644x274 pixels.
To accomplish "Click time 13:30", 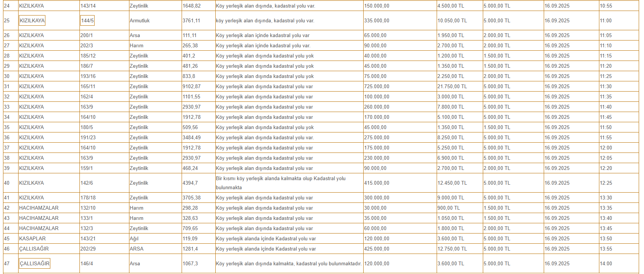I will 606,198.
